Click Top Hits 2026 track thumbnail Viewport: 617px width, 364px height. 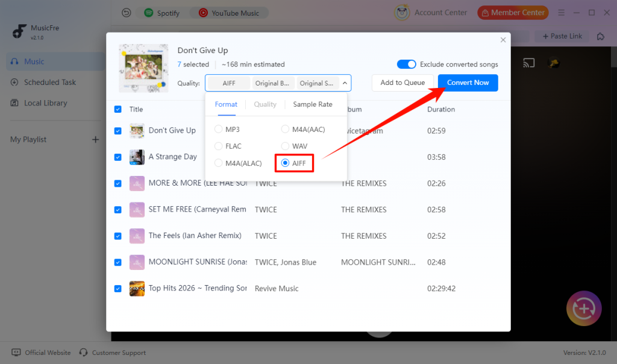pos(137,289)
